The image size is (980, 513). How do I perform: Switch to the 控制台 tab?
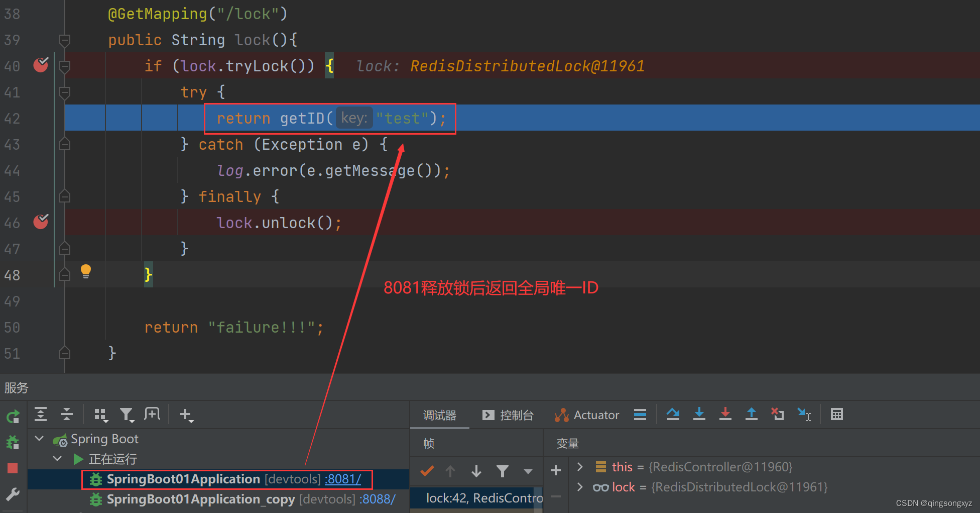508,415
